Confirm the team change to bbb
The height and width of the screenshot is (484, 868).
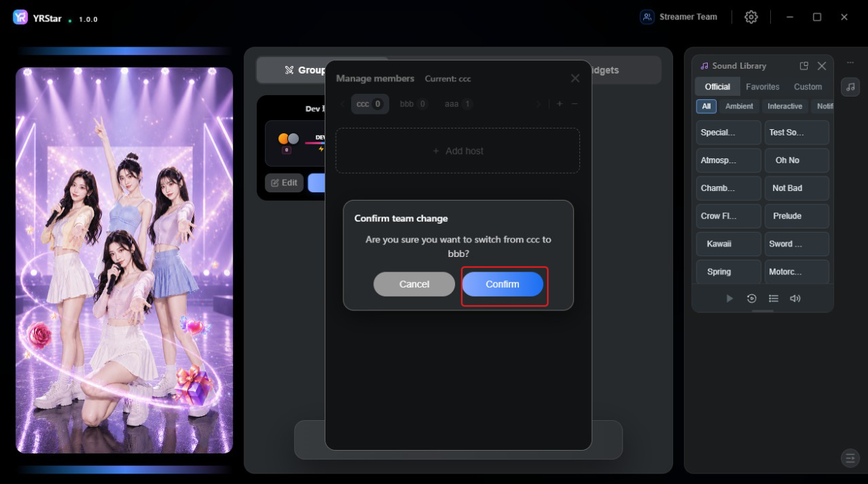[x=502, y=284]
